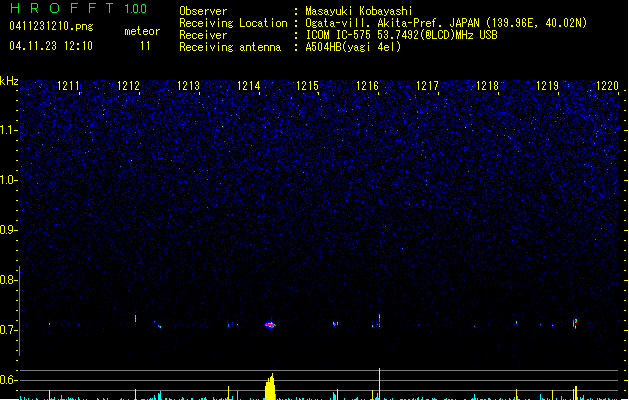Click the Receiving antenna label
Image resolution: width=629 pixels, height=400 pixels.
click(x=230, y=47)
